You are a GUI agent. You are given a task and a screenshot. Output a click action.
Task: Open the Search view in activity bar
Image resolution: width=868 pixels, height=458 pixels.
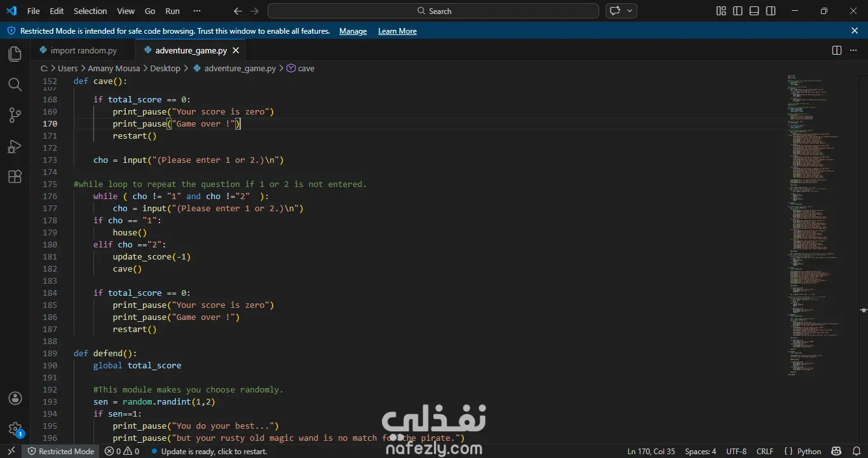(x=15, y=85)
